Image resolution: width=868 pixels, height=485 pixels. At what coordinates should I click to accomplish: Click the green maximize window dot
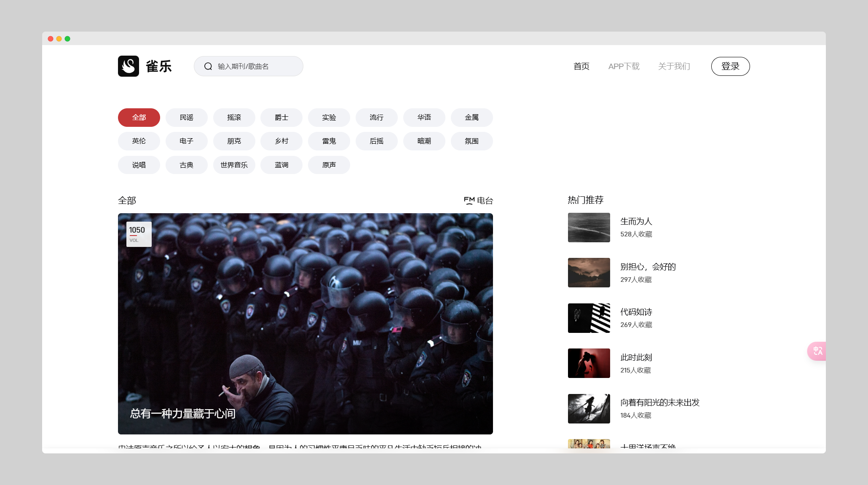[x=67, y=39]
